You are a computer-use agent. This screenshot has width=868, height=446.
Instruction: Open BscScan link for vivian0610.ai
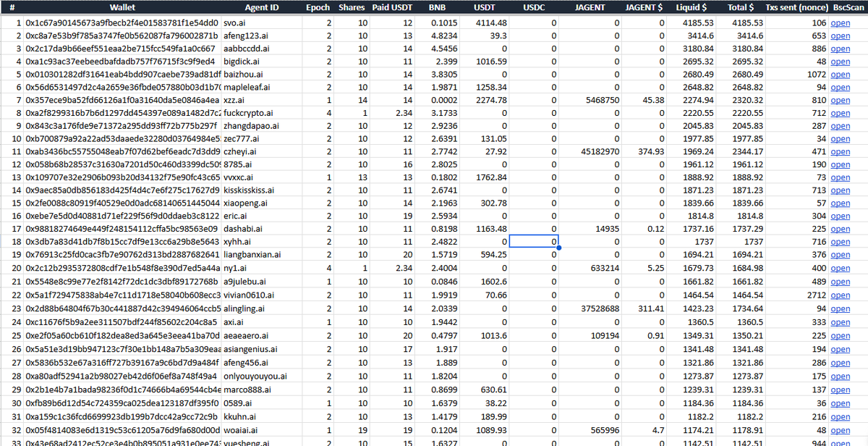click(840, 295)
